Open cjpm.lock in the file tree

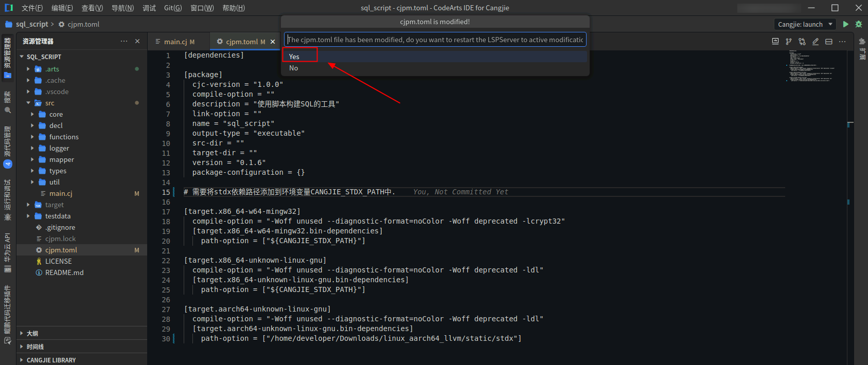tap(60, 239)
